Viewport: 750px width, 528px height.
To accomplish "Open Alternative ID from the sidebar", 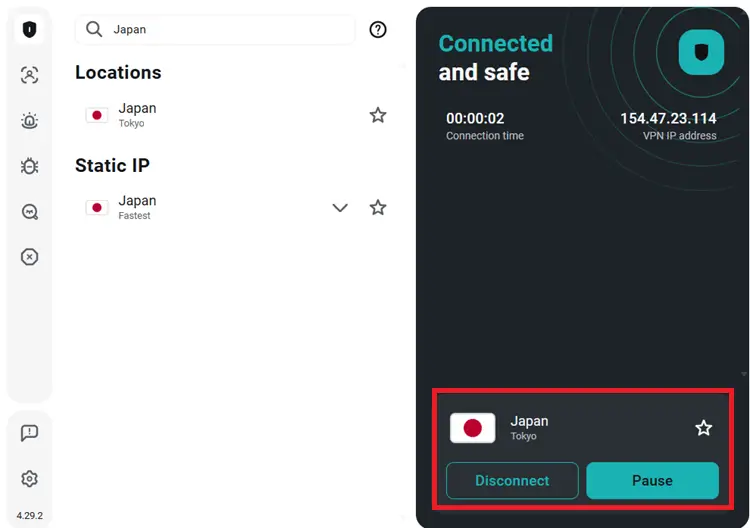I will [x=29, y=75].
